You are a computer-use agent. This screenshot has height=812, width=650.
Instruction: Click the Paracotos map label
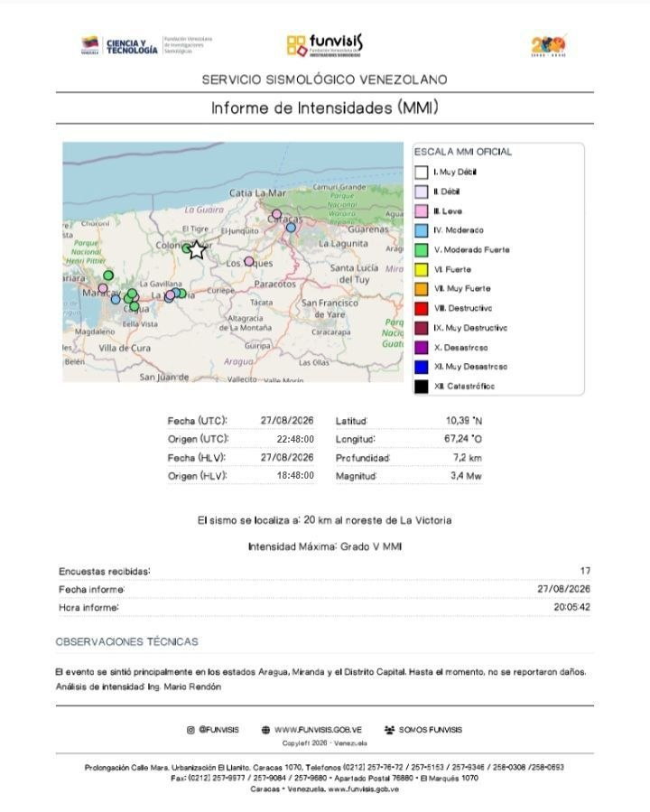[274, 284]
